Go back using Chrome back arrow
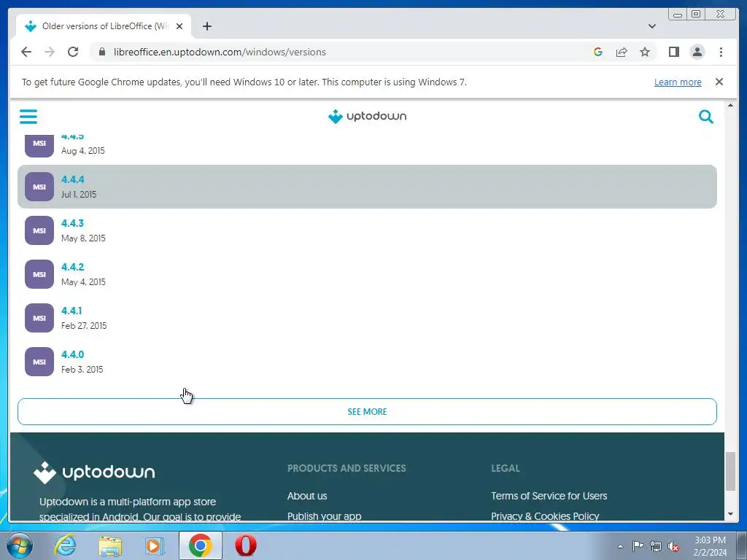747x560 pixels. click(26, 52)
